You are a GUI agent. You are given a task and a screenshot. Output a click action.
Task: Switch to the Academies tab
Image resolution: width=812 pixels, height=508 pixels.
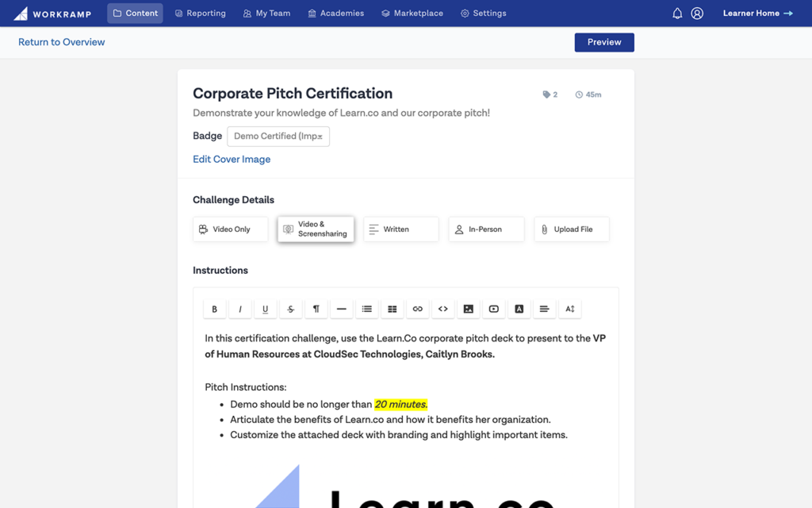pyautogui.click(x=336, y=13)
